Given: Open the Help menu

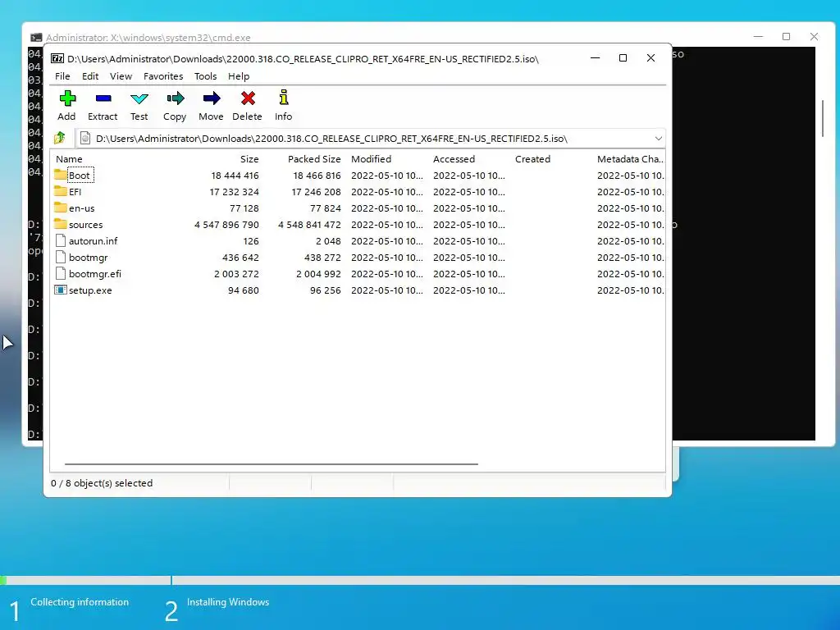Looking at the screenshot, I should [x=239, y=76].
